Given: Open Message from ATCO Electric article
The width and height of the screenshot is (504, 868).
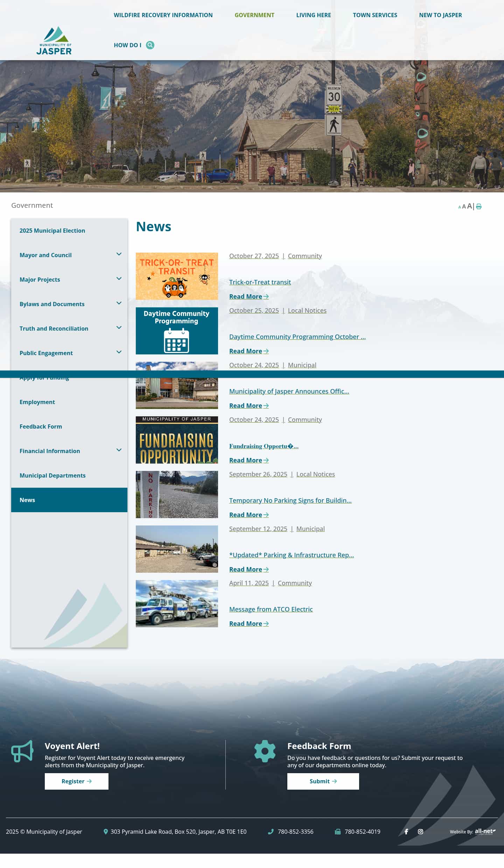Looking at the screenshot, I should pos(271,609).
